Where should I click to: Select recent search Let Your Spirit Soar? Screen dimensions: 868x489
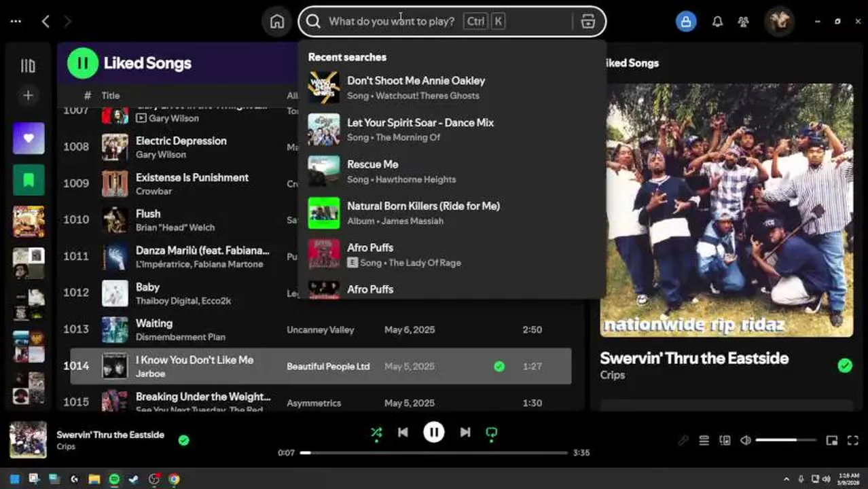[x=452, y=130]
